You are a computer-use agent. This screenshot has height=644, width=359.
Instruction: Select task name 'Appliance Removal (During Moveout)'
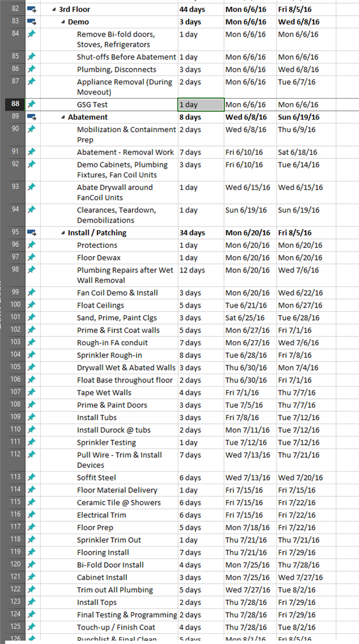[124, 87]
